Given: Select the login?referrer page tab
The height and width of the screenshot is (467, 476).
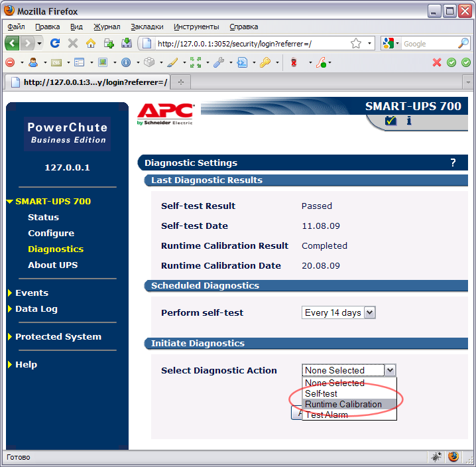Looking at the screenshot, I should pyautogui.click(x=88, y=82).
